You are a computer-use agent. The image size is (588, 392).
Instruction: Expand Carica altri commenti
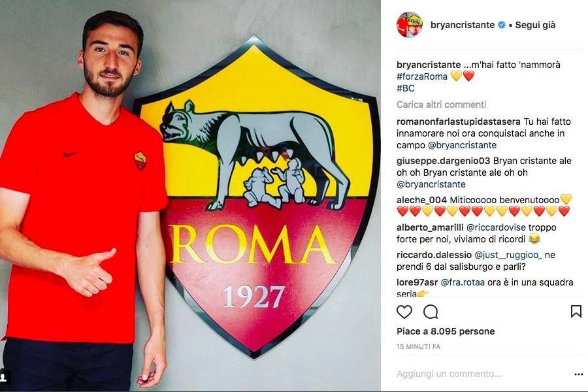pos(442,105)
